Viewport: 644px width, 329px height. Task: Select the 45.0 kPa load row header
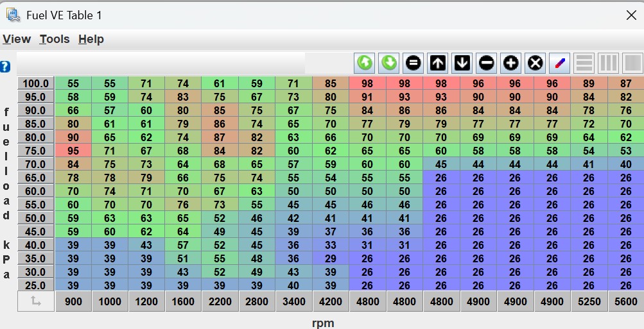36,232
